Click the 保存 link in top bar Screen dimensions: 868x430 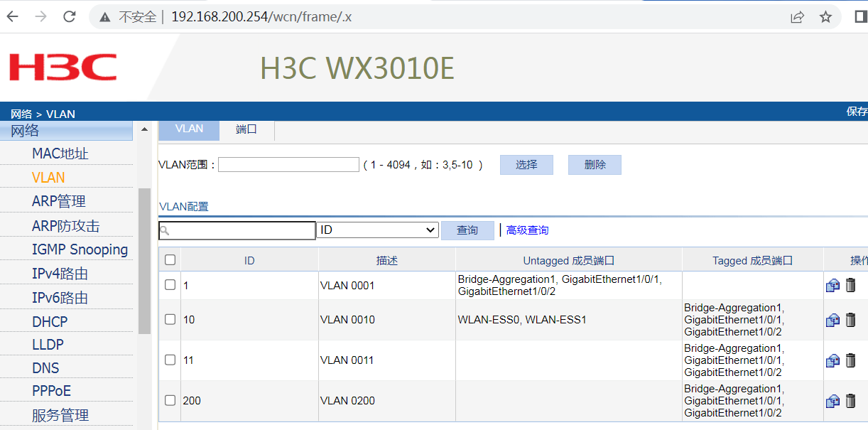[857, 112]
